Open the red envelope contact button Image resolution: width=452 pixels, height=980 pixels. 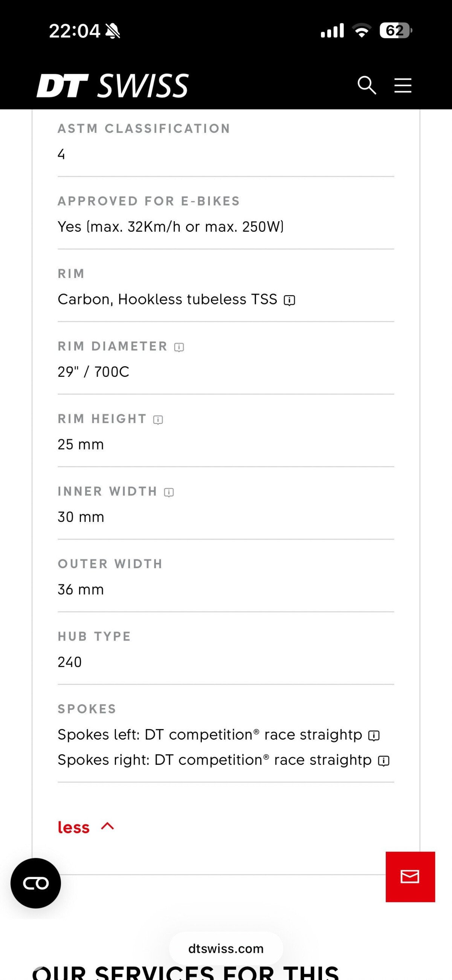coord(410,876)
